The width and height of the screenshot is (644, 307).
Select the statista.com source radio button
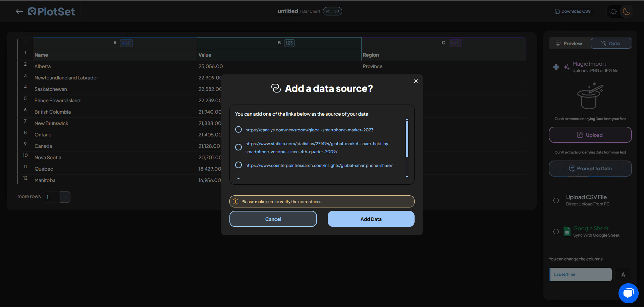(238, 147)
